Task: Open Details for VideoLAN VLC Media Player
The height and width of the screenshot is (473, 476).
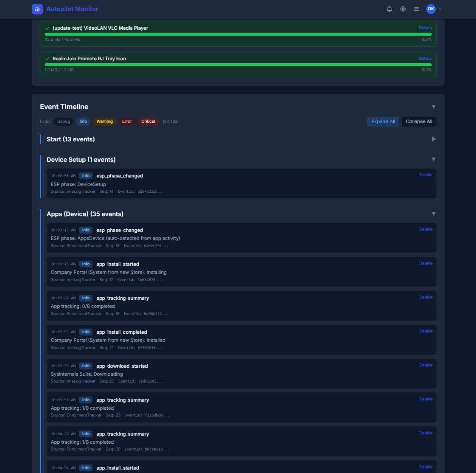Action: [425, 28]
